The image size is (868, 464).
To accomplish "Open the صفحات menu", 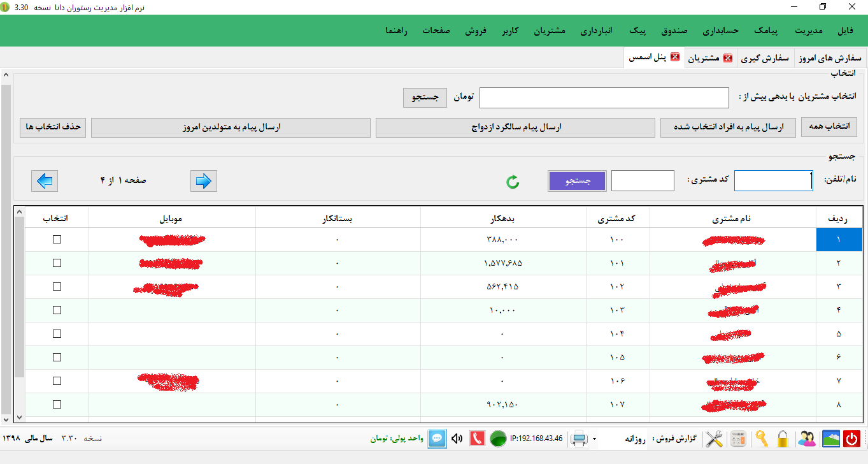I will click(437, 31).
